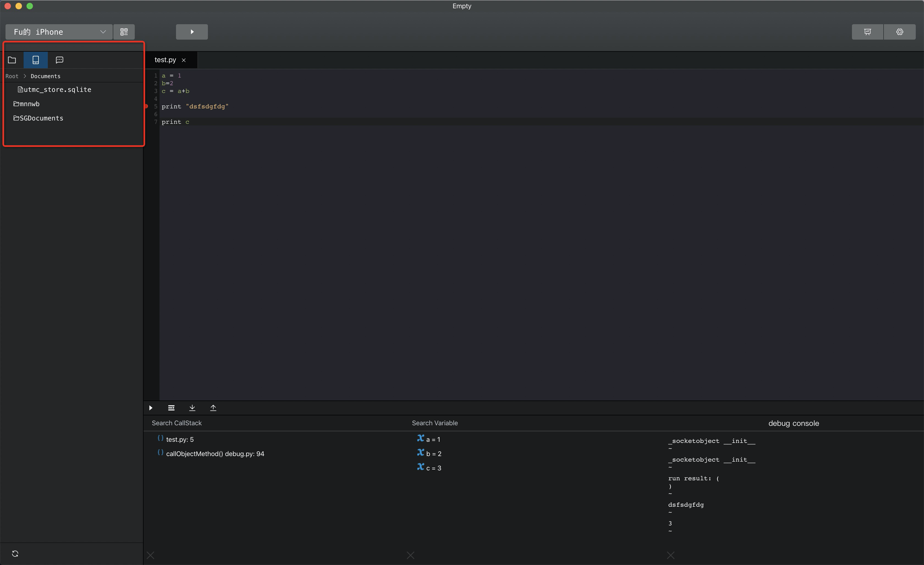Viewport: 924px width, 565px height.
Task: Select the test.py editor tab
Action: (x=165, y=60)
